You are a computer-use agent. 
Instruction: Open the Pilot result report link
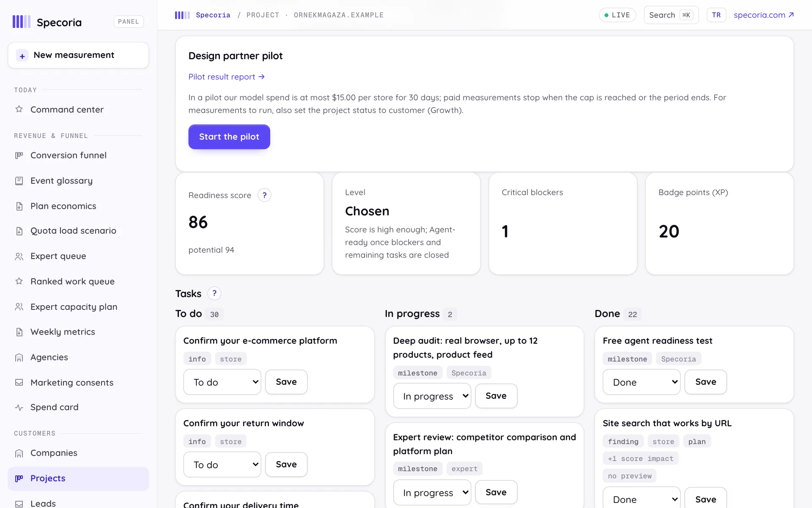click(226, 77)
